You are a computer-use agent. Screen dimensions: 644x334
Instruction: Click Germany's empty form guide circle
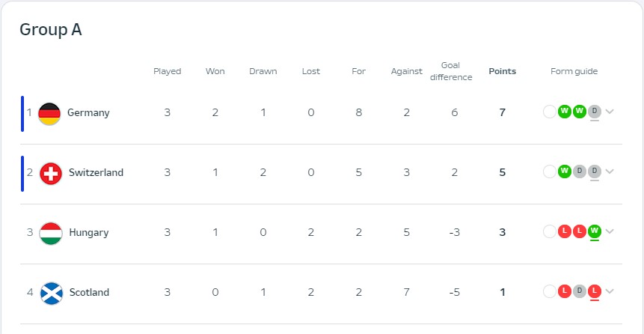pyautogui.click(x=550, y=112)
